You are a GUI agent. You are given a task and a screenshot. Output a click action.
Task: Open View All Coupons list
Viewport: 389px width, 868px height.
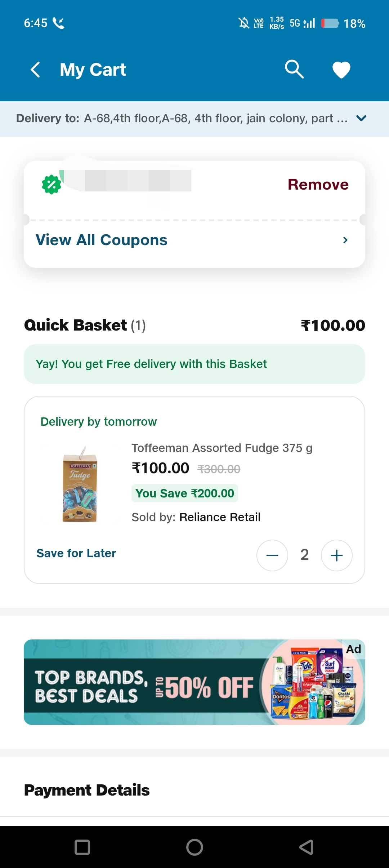click(102, 240)
